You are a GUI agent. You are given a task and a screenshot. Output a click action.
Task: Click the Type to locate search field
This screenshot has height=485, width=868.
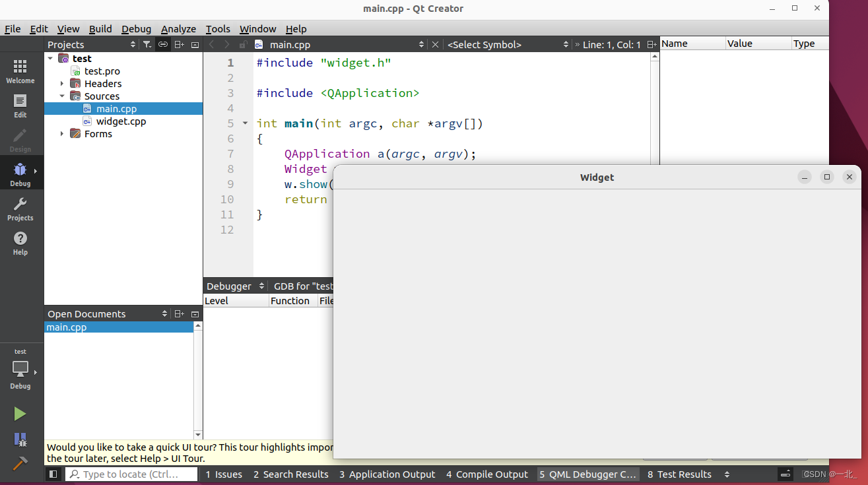pyautogui.click(x=131, y=474)
